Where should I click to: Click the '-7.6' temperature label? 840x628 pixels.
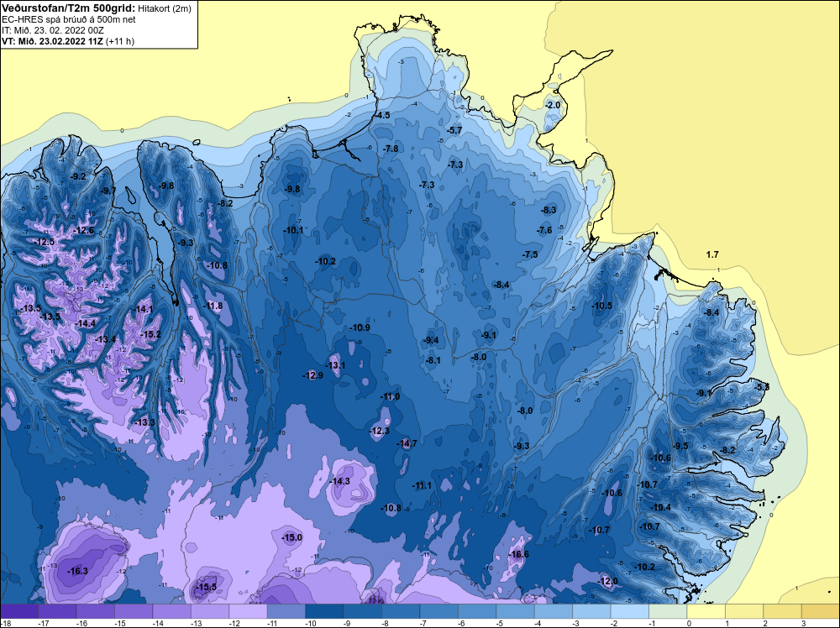[x=544, y=230]
